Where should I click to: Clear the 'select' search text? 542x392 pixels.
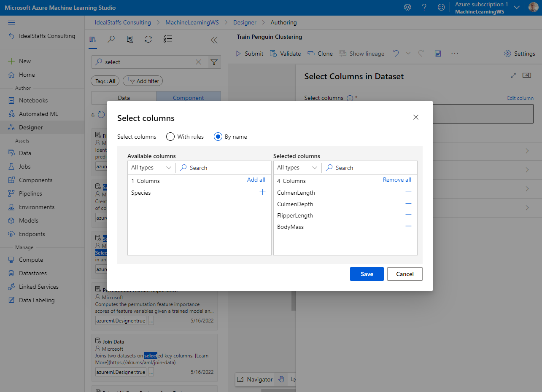pyautogui.click(x=198, y=62)
